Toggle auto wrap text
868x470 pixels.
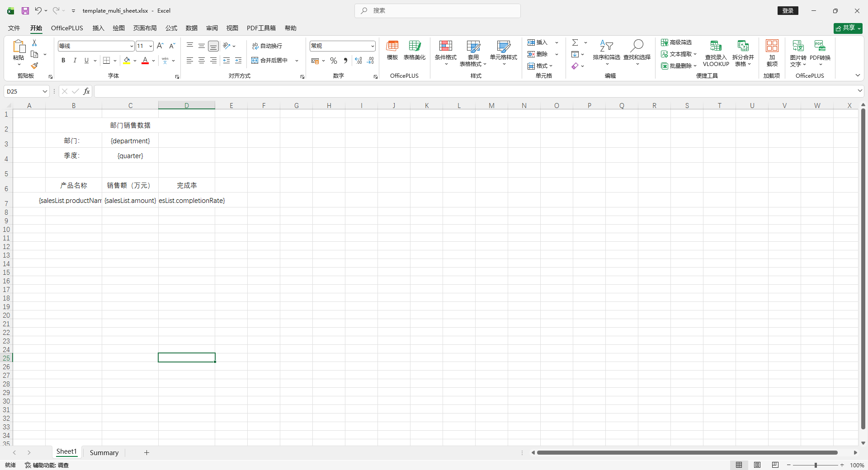267,46
